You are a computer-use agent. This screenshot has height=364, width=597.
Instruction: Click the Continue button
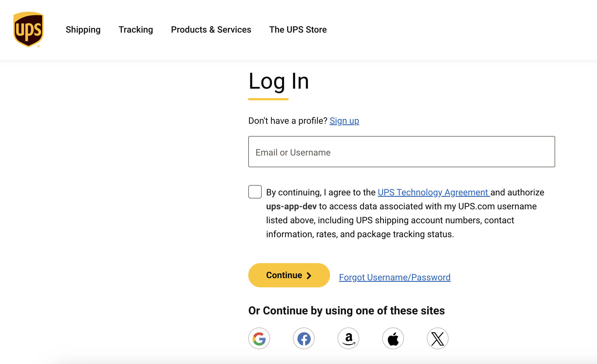[289, 275]
